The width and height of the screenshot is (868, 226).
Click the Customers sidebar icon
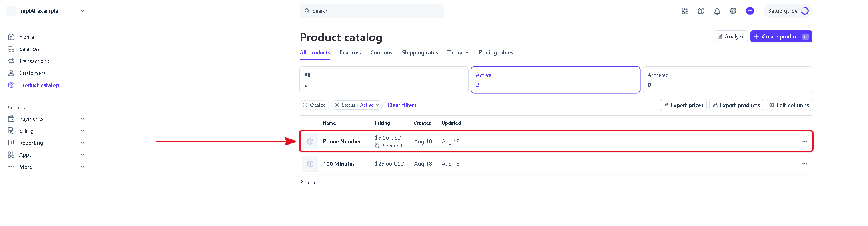click(11, 73)
